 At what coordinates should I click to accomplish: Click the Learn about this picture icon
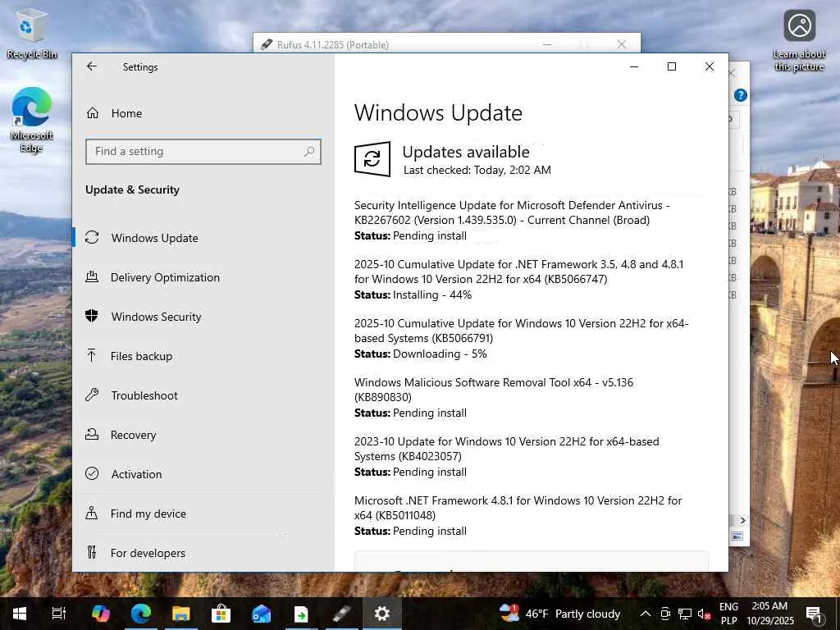[799, 40]
